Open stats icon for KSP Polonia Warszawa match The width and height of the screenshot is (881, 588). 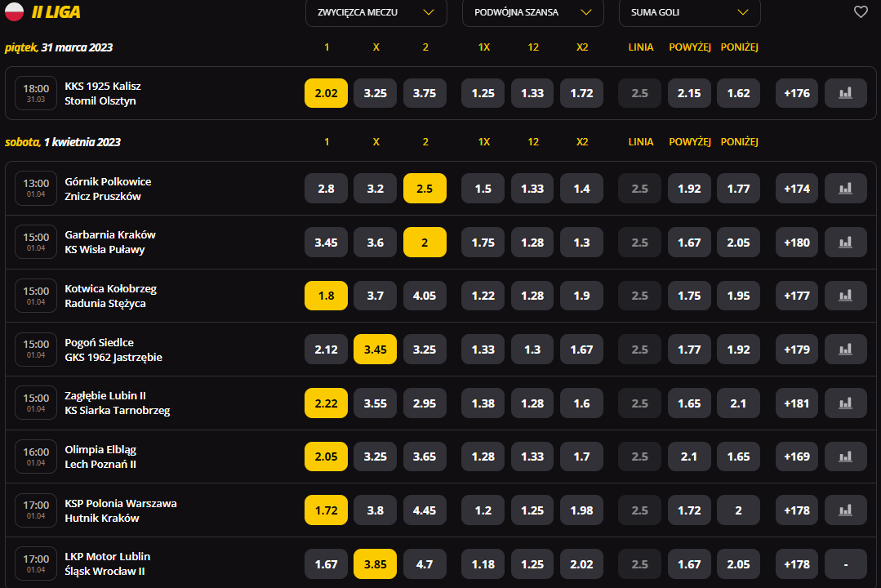point(846,510)
